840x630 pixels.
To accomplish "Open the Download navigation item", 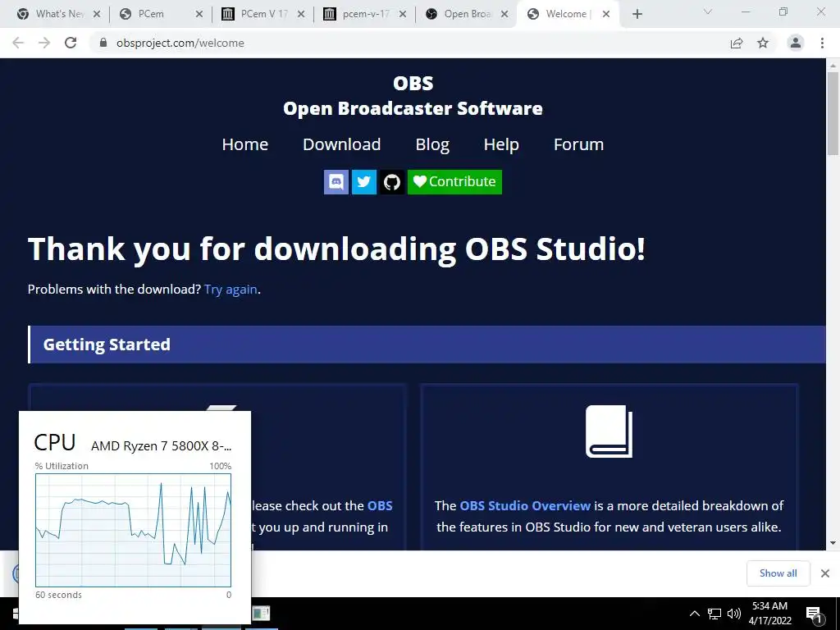I will 342,144.
